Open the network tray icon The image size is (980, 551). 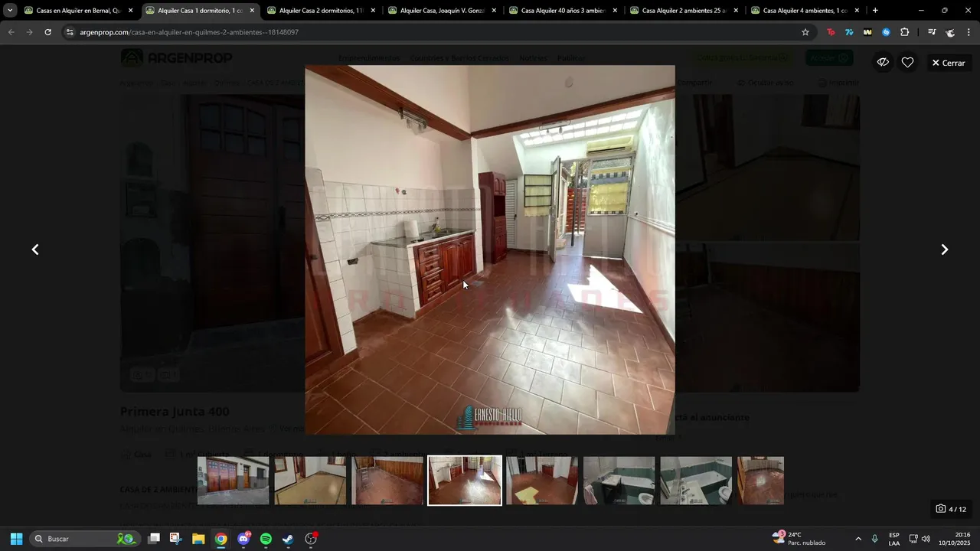pyautogui.click(x=913, y=539)
